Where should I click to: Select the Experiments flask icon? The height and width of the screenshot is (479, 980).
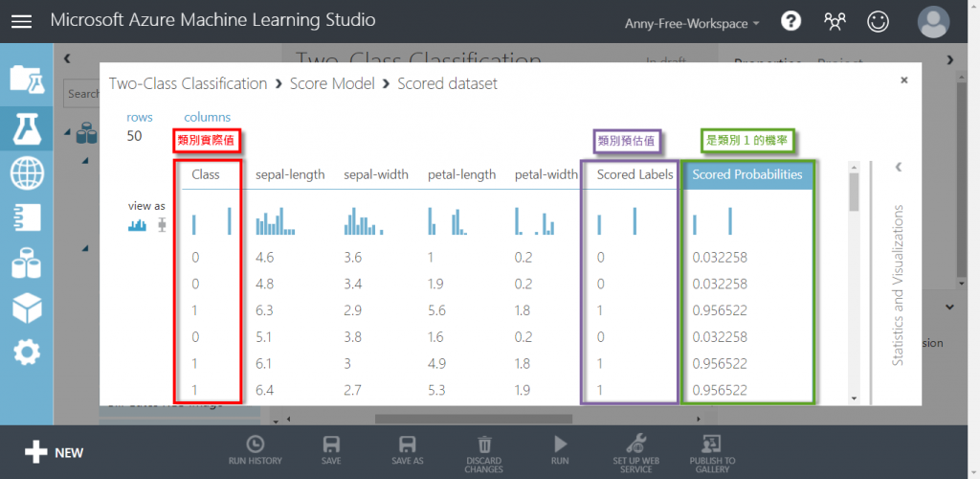point(27,127)
